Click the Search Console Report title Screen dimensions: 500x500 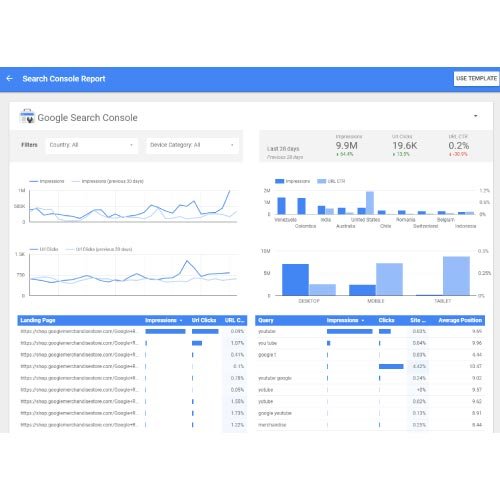pyautogui.click(x=64, y=79)
